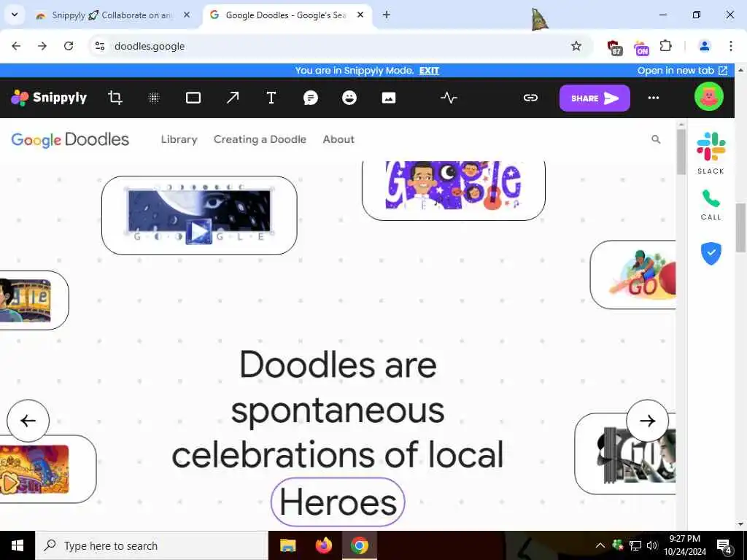The height and width of the screenshot is (560, 747).
Task: Select the rectangle shape tool
Action: point(193,98)
